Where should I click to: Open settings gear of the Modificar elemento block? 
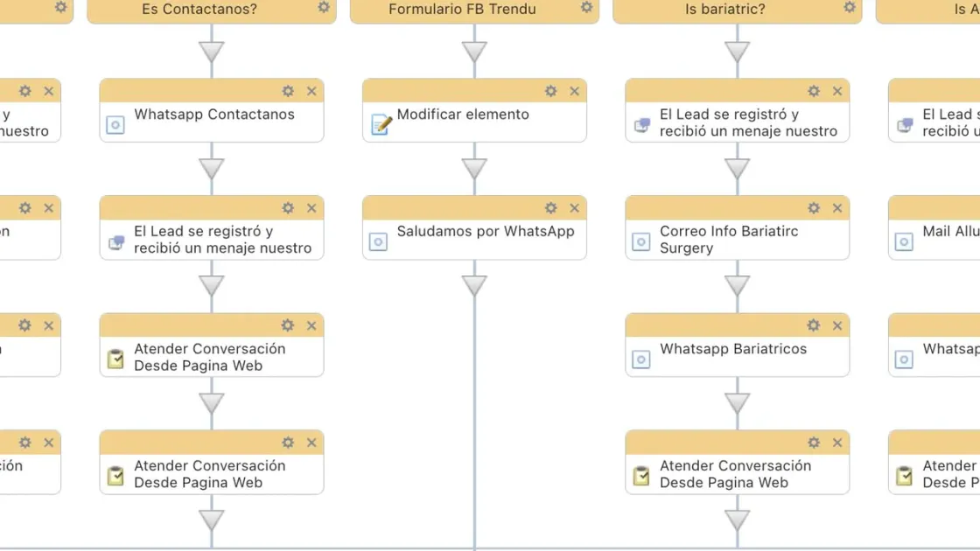[x=550, y=91]
